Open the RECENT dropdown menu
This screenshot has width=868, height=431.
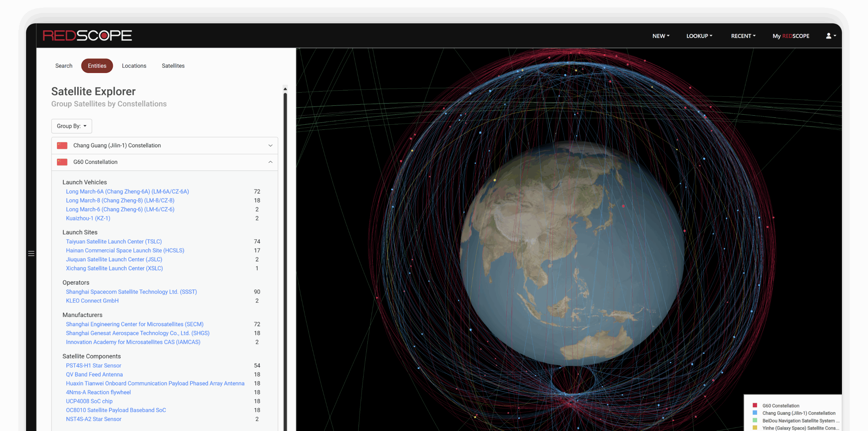(x=743, y=36)
